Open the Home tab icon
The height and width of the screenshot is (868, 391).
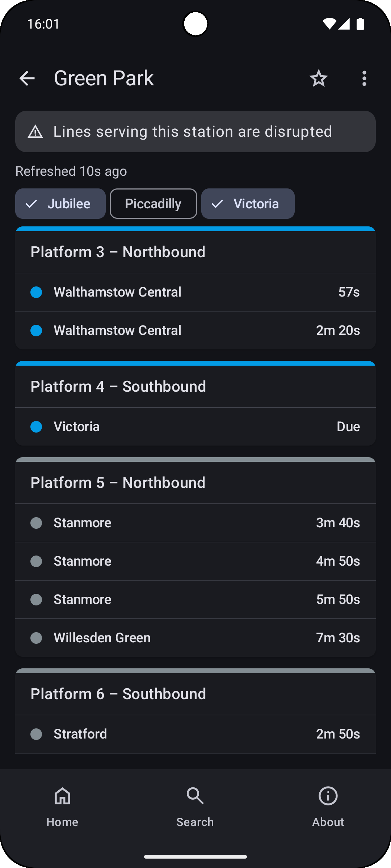pos(62,796)
